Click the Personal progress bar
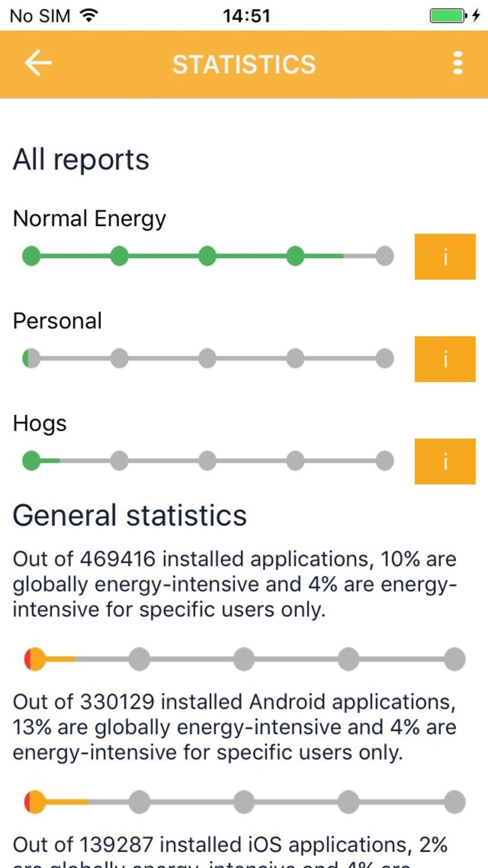This screenshot has height=868, width=488. tap(208, 358)
